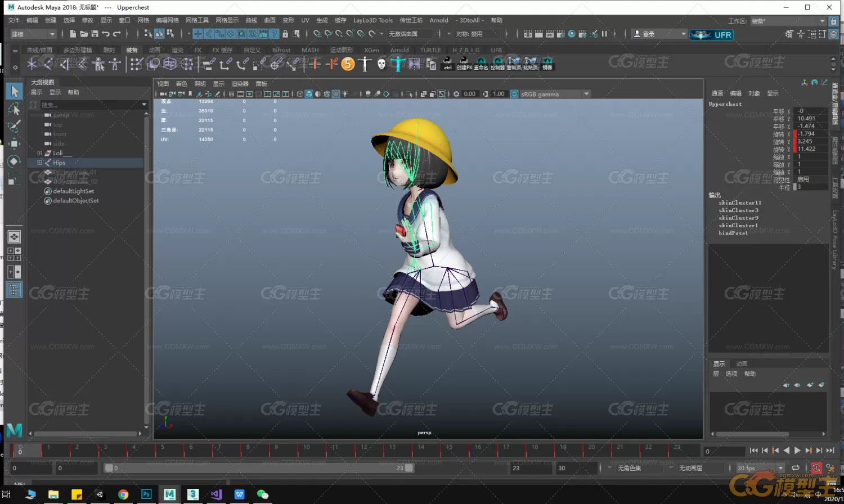The width and height of the screenshot is (844, 504).
Task: Select the Lasso tool in the toolbox
Action: (15, 108)
